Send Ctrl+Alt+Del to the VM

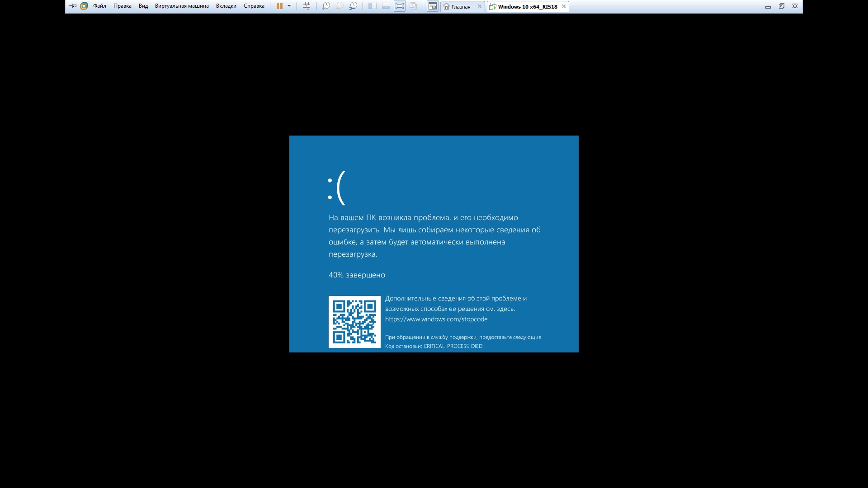(x=307, y=6)
